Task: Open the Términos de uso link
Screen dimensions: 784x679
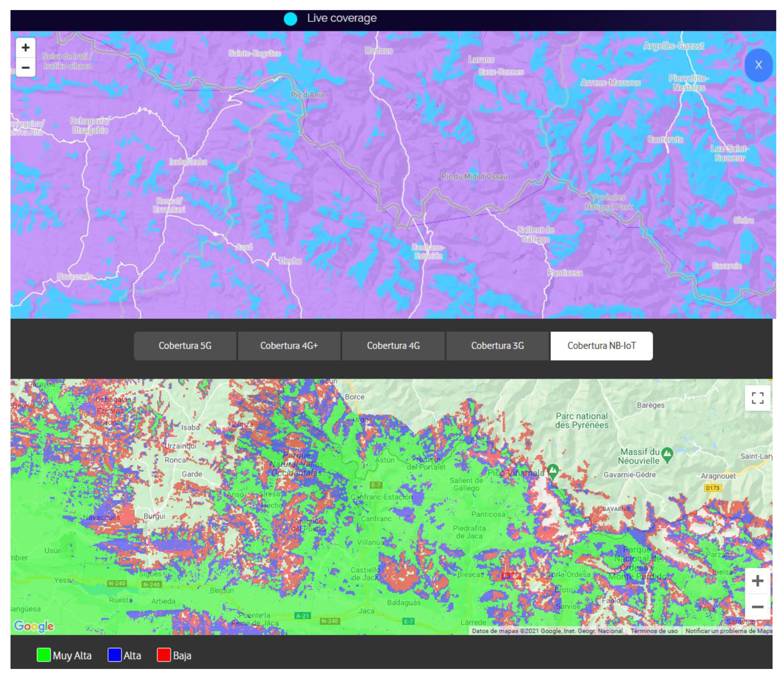Action: (654, 631)
